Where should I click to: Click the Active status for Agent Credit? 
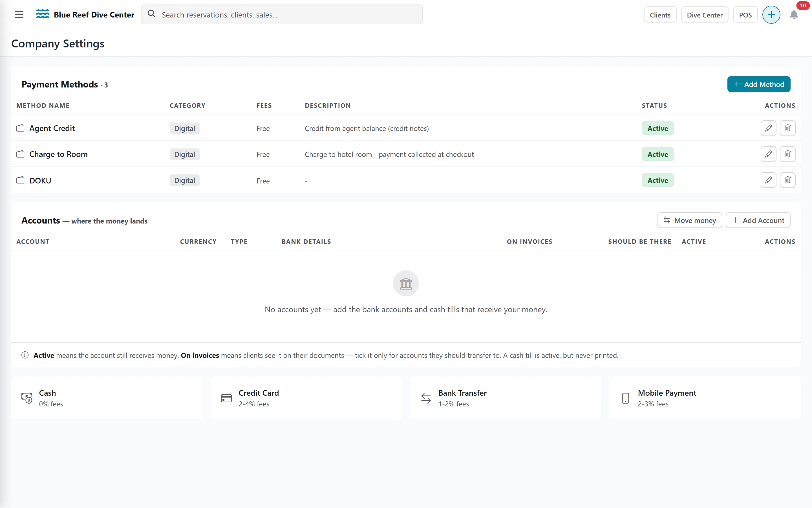658,128
